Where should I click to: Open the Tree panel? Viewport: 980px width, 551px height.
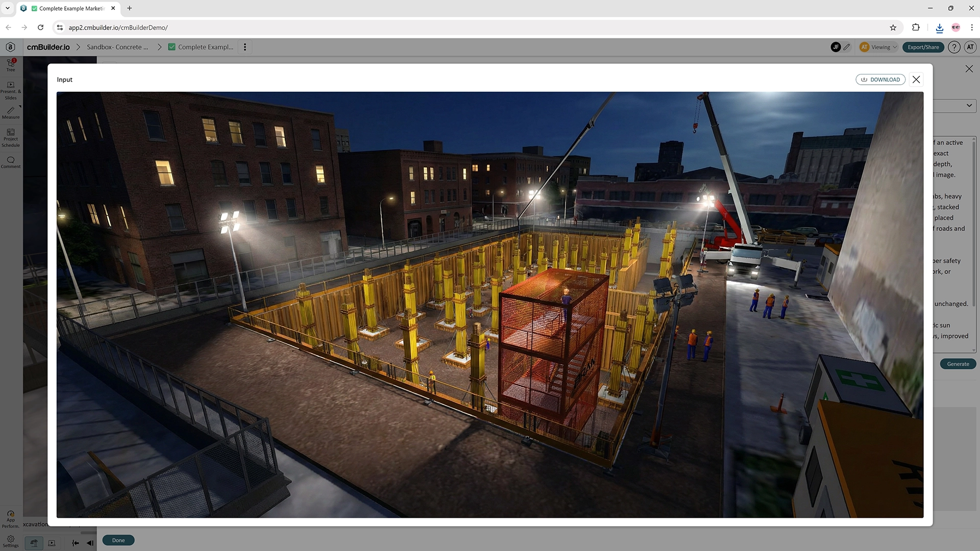pyautogui.click(x=10, y=64)
